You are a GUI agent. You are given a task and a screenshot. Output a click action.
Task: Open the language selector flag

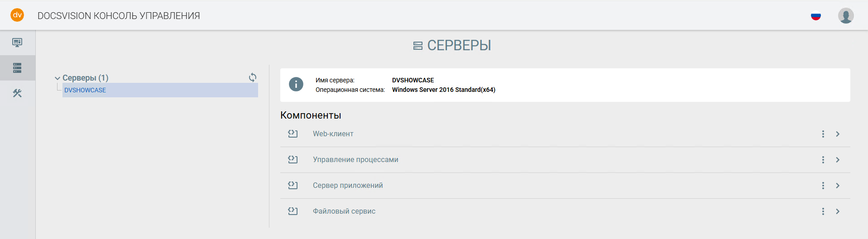pyautogui.click(x=816, y=16)
